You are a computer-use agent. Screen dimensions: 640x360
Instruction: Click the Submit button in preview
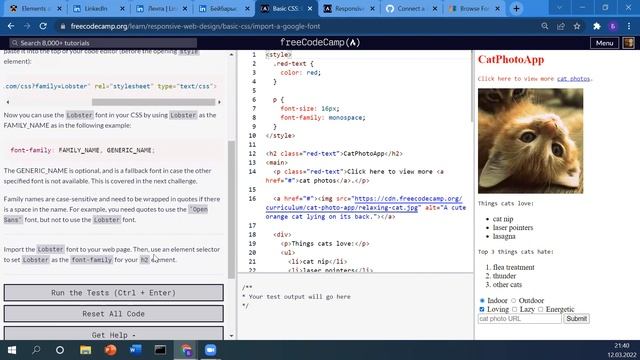pos(576,319)
